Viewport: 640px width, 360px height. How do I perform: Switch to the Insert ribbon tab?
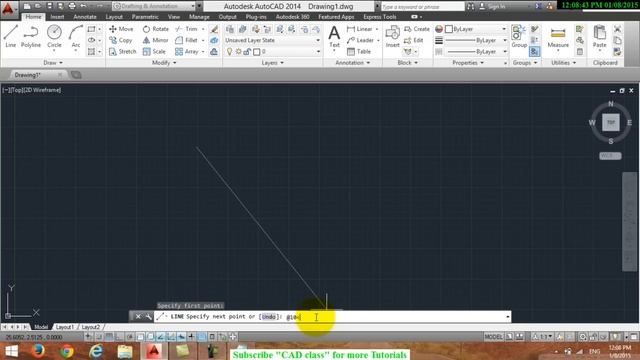(57, 17)
